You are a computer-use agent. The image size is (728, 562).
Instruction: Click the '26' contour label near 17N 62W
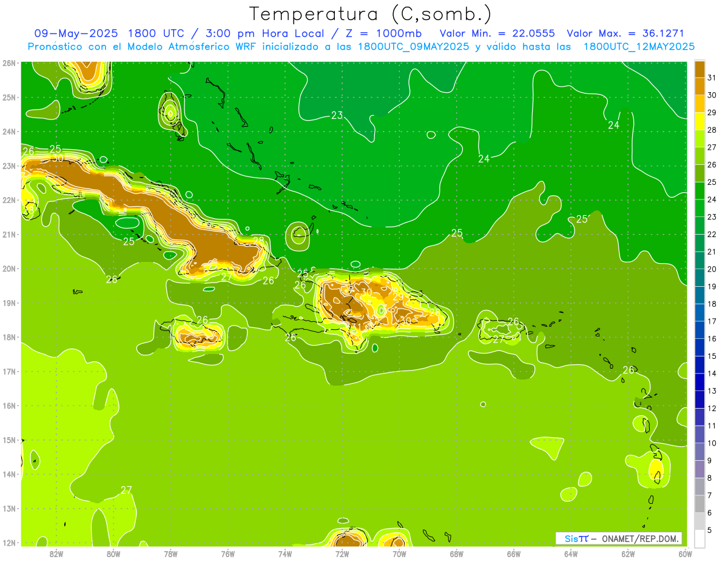pos(629,370)
